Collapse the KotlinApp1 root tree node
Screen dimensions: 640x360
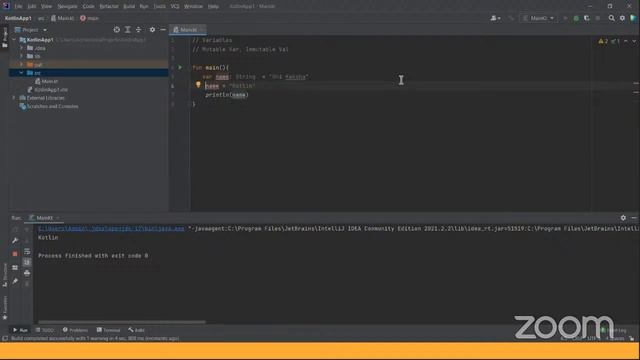(14, 40)
